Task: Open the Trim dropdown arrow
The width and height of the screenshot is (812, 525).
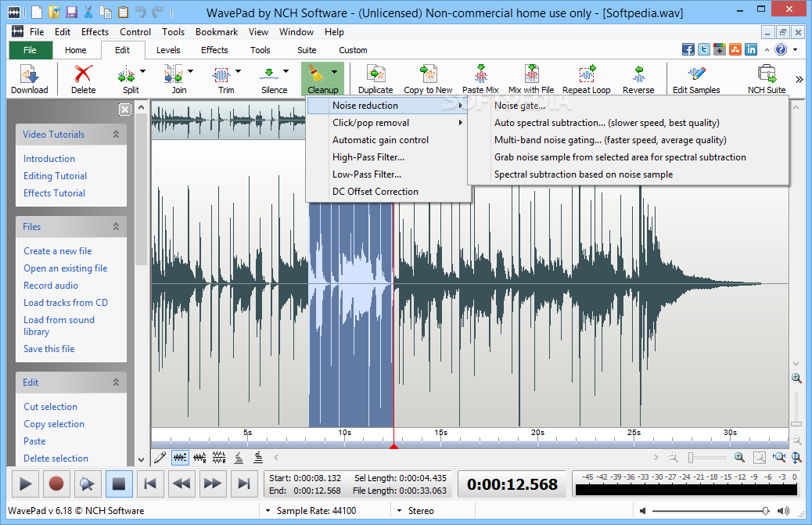Action: pyautogui.click(x=239, y=71)
